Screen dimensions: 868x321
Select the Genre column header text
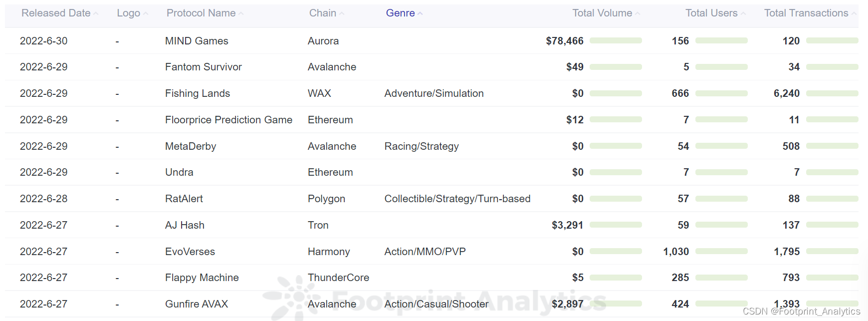point(400,13)
